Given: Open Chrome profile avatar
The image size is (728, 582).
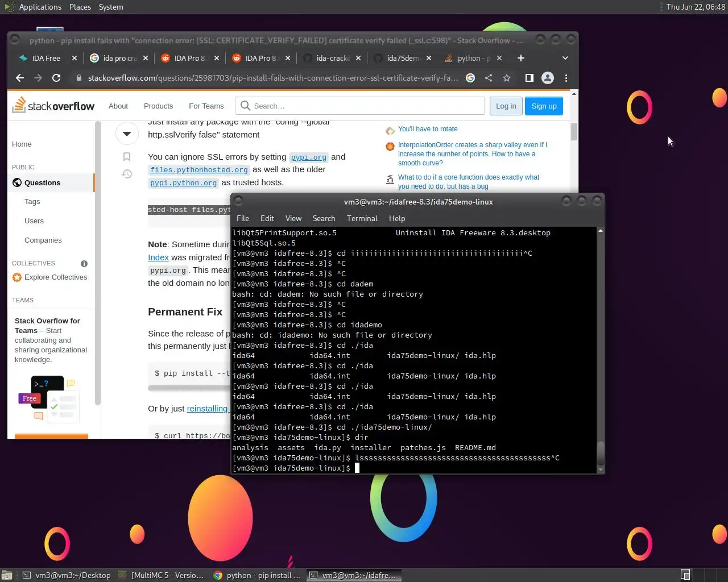Looking at the screenshot, I should coord(548,78).
